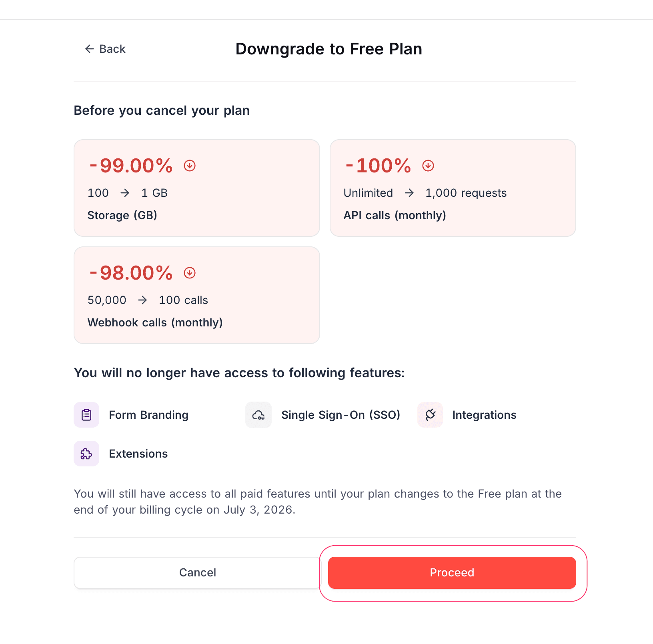Select the API calls (monthly) card
This screenshot has height=644, width=653.
click(453, 188)
